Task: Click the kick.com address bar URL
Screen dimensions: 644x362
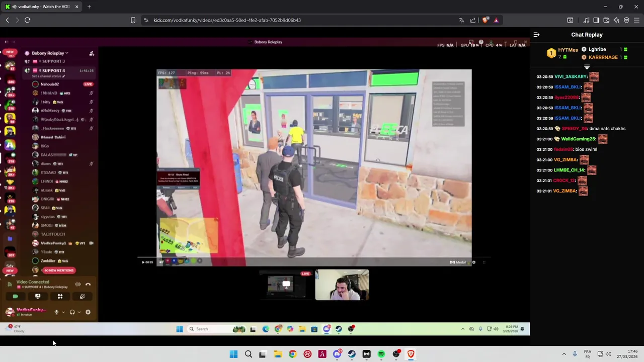Action: pos(227,20)
